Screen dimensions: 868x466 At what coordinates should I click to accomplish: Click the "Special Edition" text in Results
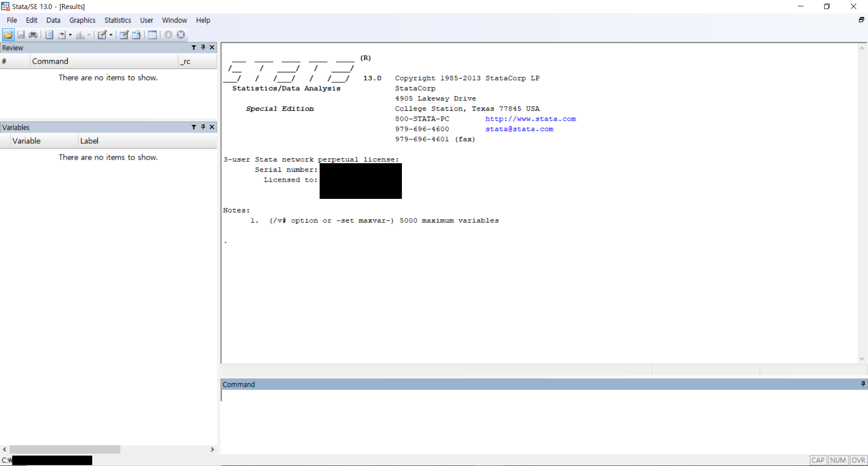280,108
